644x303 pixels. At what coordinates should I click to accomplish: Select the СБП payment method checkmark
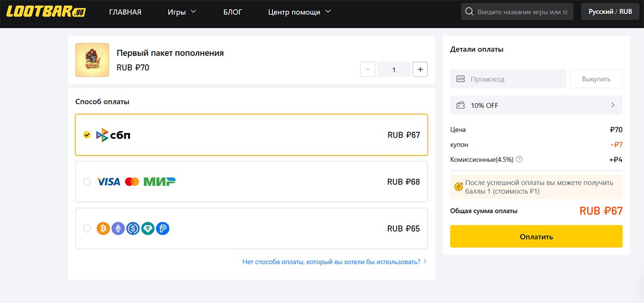coord(87,134)
